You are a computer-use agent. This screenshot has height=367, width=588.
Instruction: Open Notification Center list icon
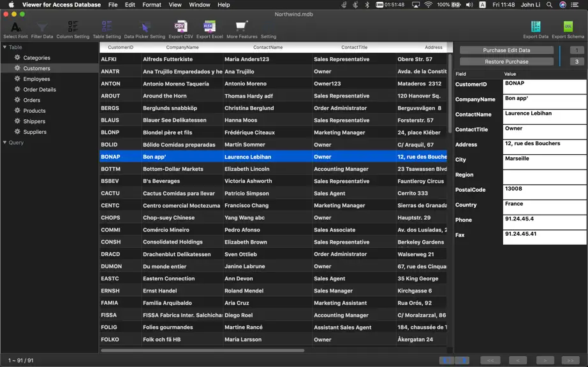click(x=575, y=4)
